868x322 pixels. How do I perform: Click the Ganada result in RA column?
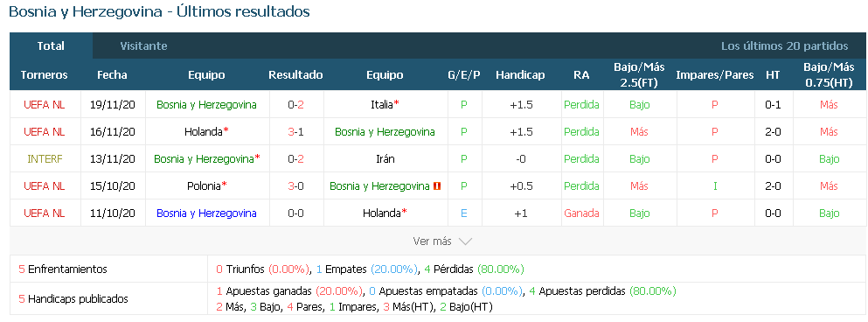pos(581,213)
